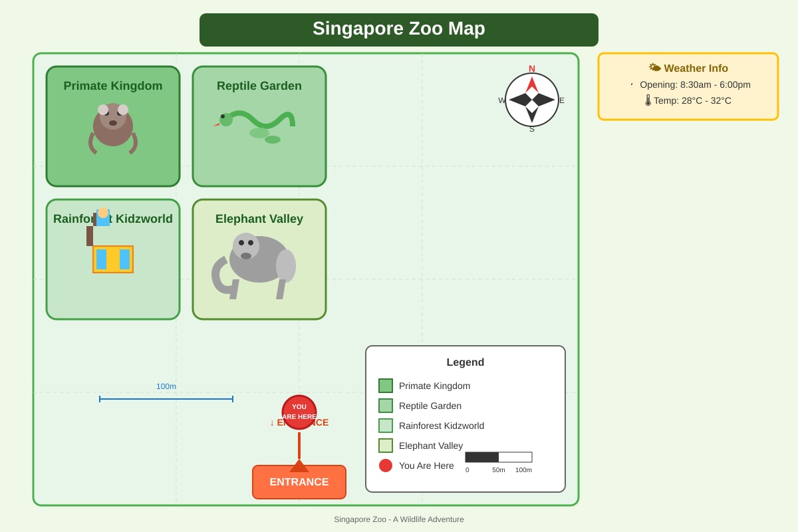Click the Reptile Garden legend color swatch
Screen dimensions: 798x532
pos(386,406)
